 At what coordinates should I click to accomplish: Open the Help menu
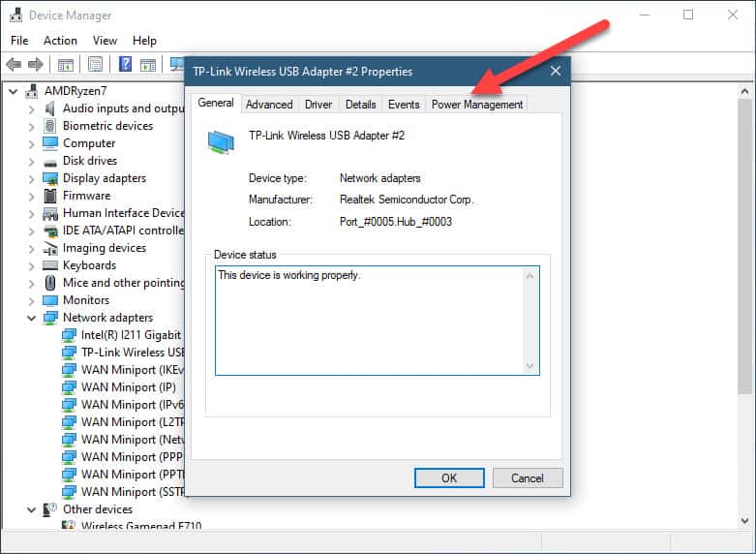pyautogui.click(x=144, y=41)
